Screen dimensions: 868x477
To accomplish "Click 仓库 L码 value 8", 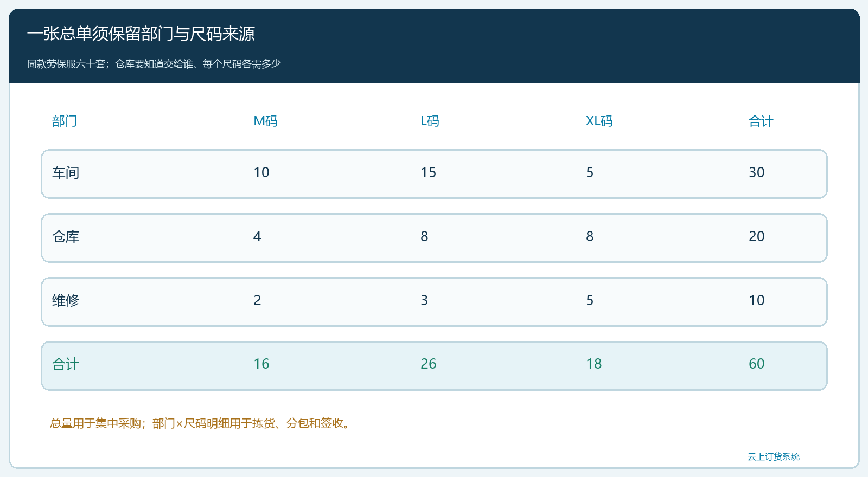I will tap(424, 236).
